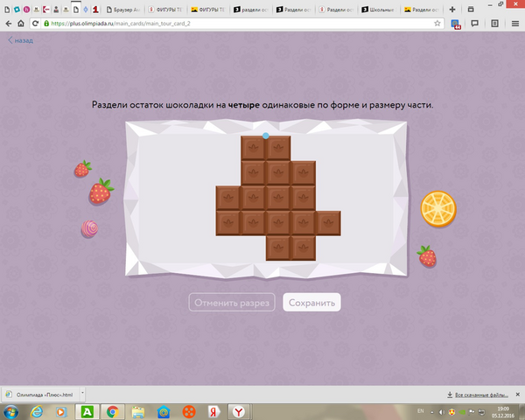
Task: Open the Яндекс 'Я' taskbar shortcut
Action: 213,411
